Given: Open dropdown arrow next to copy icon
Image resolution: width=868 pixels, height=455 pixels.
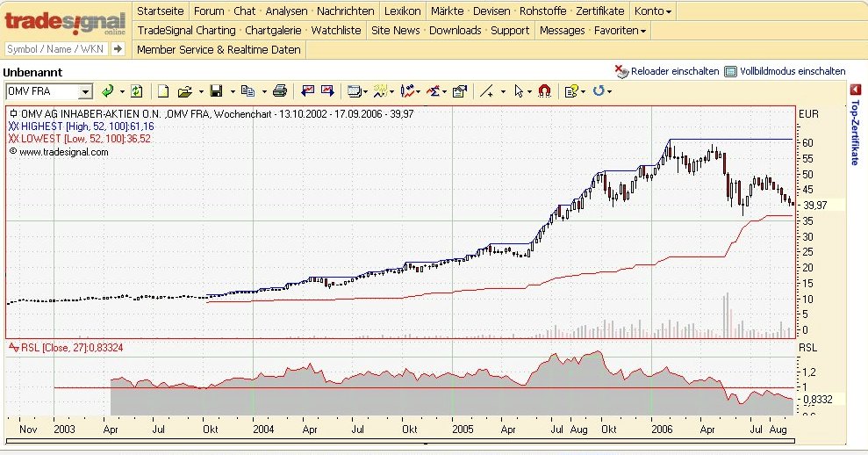Looking at the screenshot, I should (263, 91).
